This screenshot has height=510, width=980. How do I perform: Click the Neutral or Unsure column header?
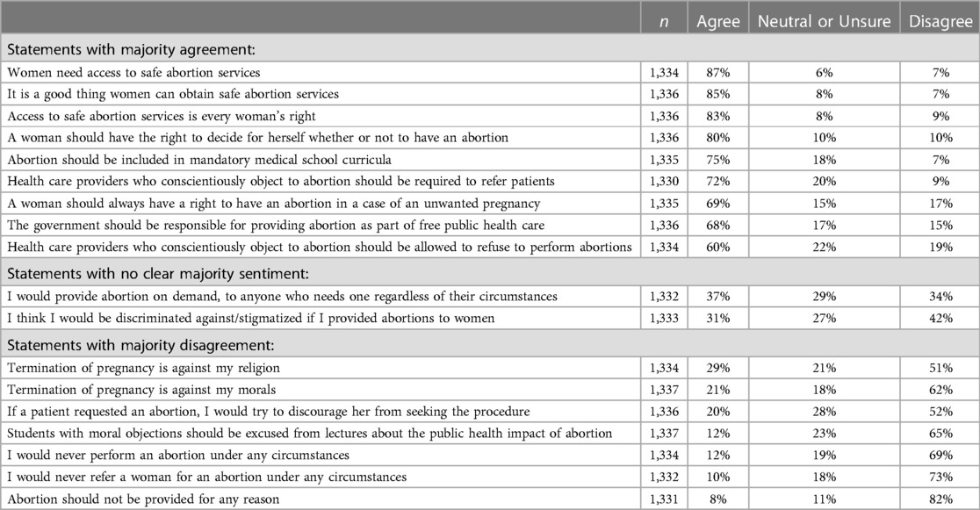point(824,22)
